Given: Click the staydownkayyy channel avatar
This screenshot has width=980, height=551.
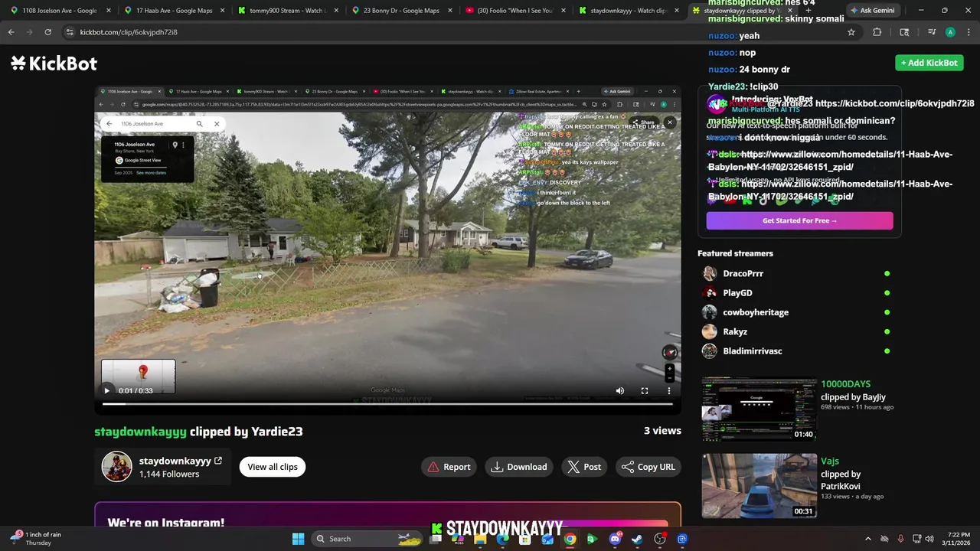Looking at the screenshot, I should click(x=117, y=467).
